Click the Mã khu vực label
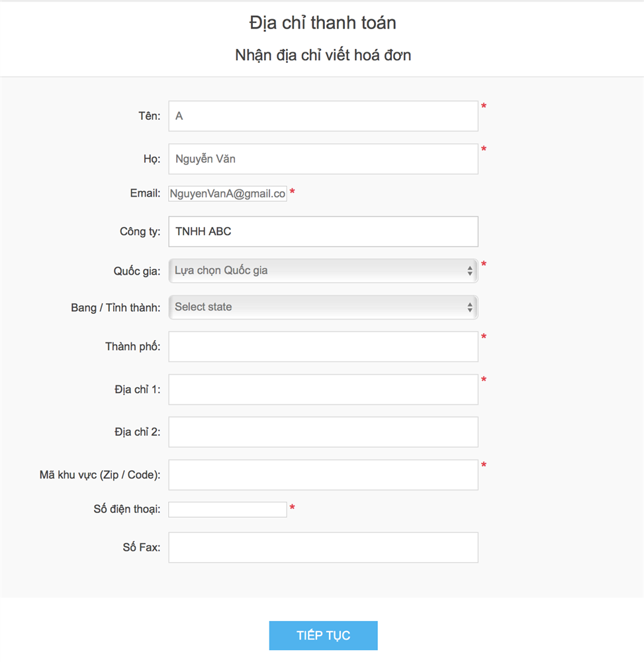Viewport: 644px width, 662px height. pyautogui.click(x=100, y=475)
